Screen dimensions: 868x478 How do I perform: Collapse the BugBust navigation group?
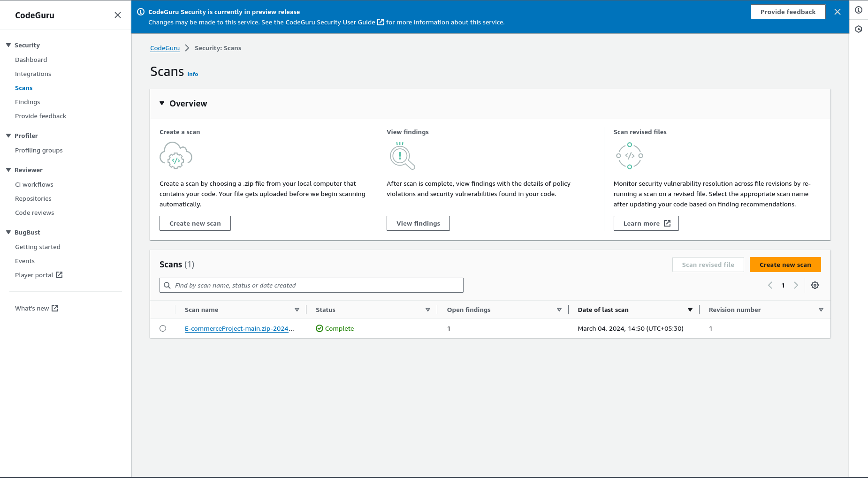[x=8, y=232]
